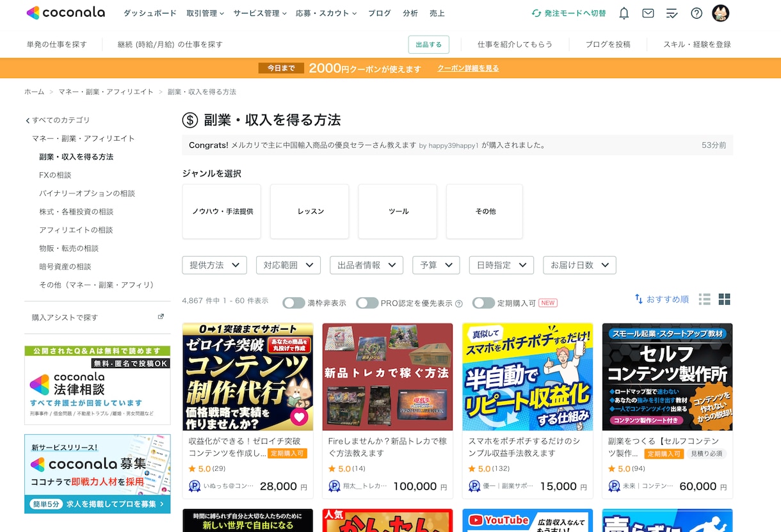781x532 pixels.
Task: Toggle 定期購入可 switch
Action: [484, 303]
